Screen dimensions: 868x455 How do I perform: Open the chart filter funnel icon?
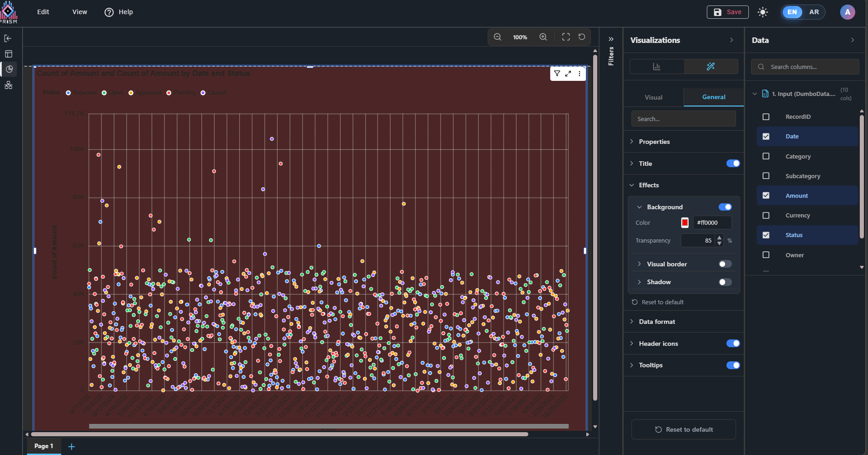pyautogui.click(x=557, y=74)
